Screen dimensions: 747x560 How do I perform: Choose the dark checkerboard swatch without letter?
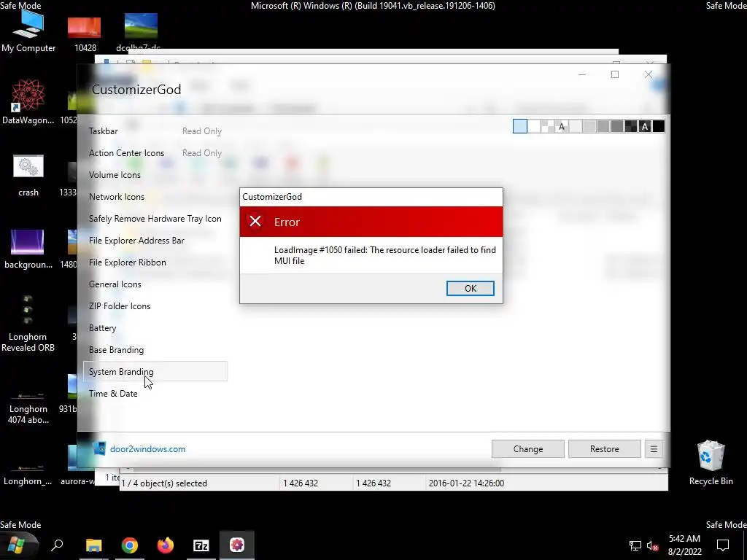(x=631, y=126)
